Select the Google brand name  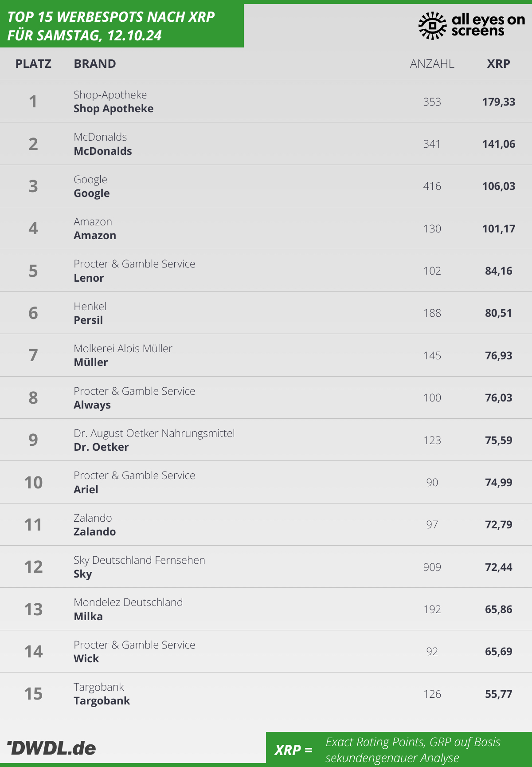92,193
